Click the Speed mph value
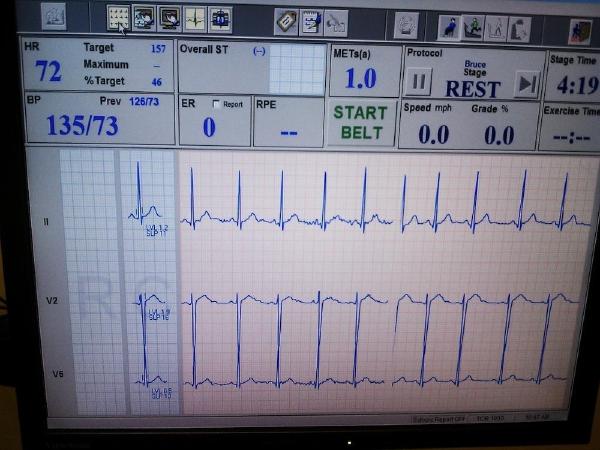 pyautogui.click(x=433, y=134)
